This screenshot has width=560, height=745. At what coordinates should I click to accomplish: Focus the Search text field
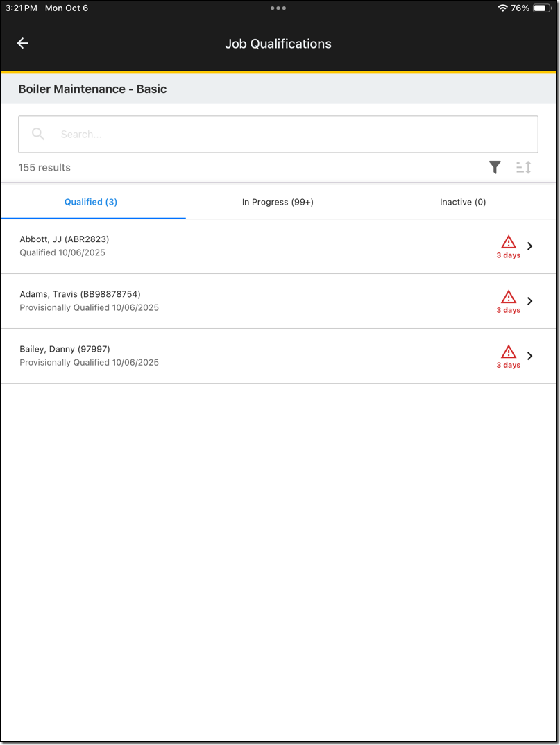pyautogui.click(x=291, y=135)
